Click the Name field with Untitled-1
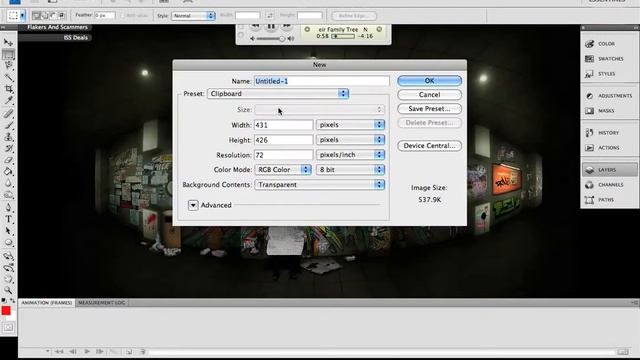 tap(322, 81)
